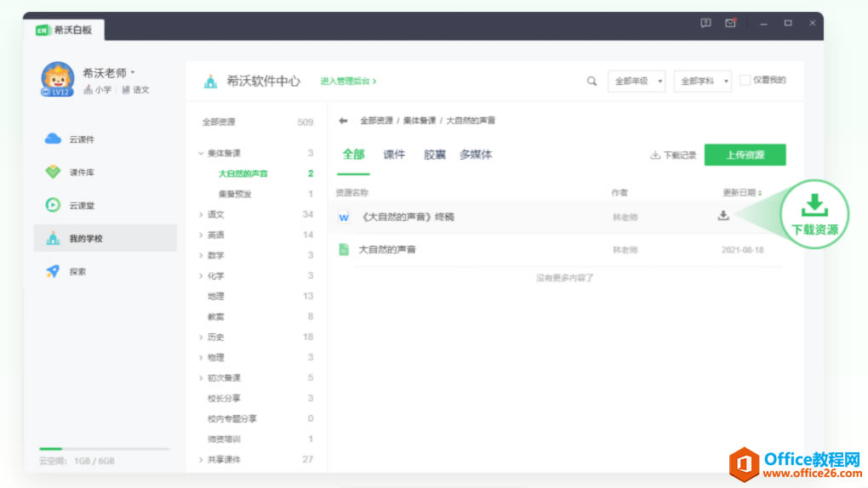The height and width of the screenshot is (488, 868).
Task: Expand the 初次备课 category
Action: [x=201, y=377]
